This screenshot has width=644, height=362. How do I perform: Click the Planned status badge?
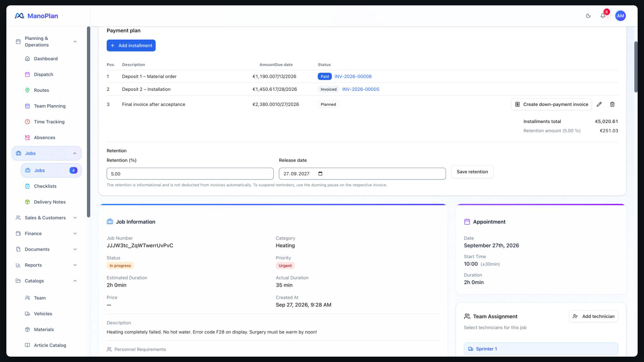(328, 104)
